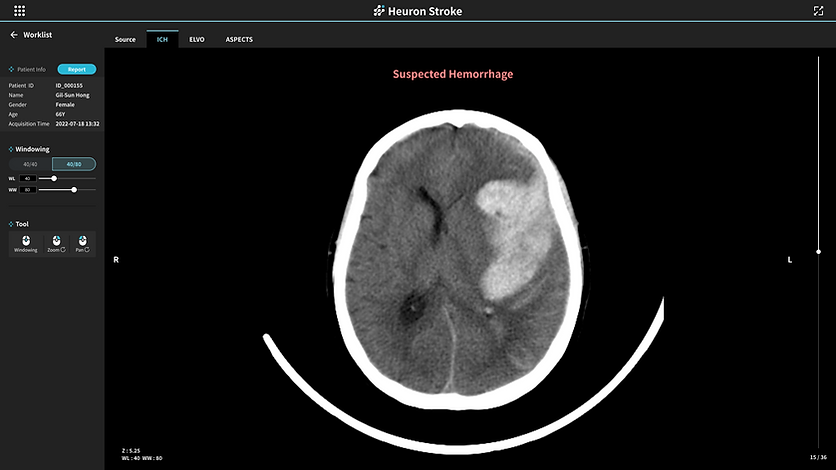
Task: Click the slice counter 15 / 36
Action: 818,457
